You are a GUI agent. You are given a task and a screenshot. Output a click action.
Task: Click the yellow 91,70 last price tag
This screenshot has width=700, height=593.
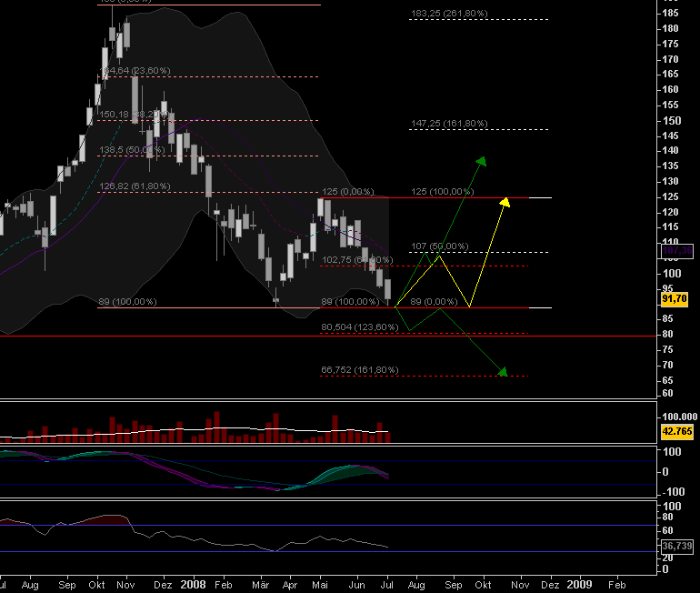tap(675, 298)
